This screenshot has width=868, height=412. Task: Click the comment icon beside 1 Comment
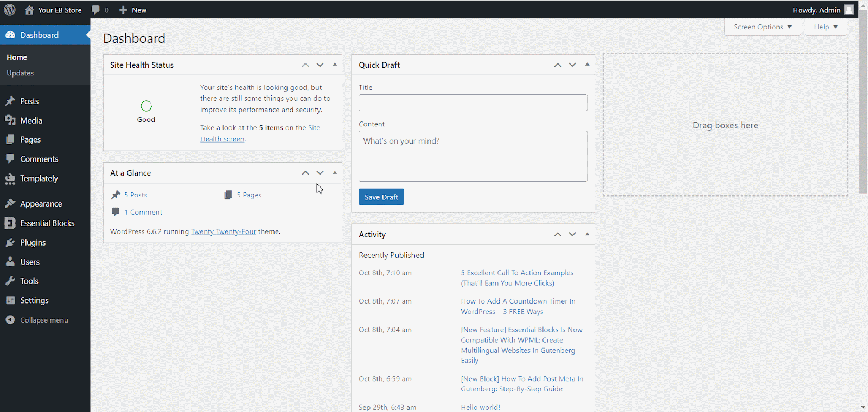coord(116,212)
